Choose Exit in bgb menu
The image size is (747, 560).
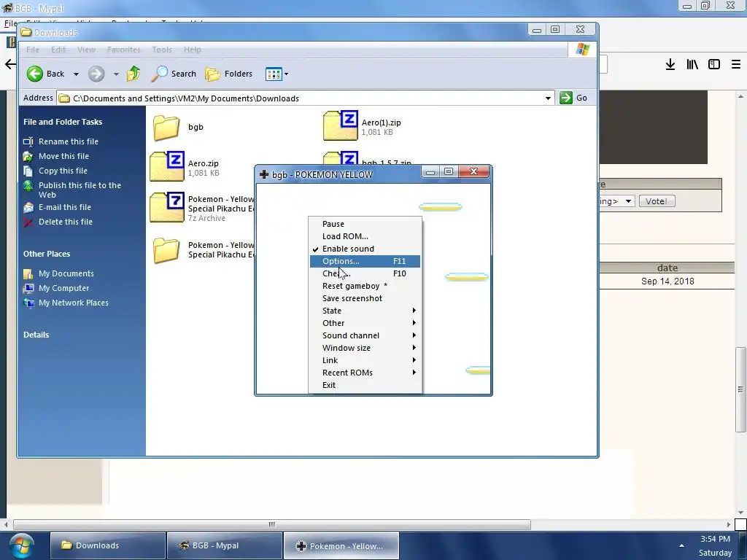365,385
